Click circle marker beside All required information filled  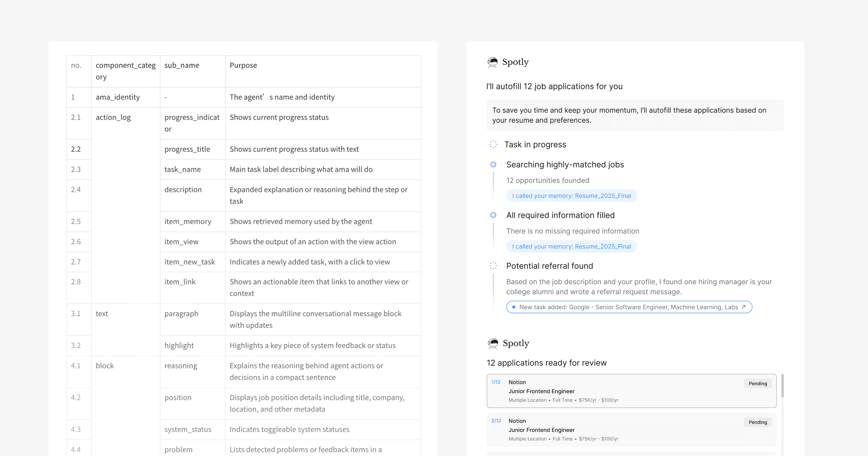click(x=493, y=215)
